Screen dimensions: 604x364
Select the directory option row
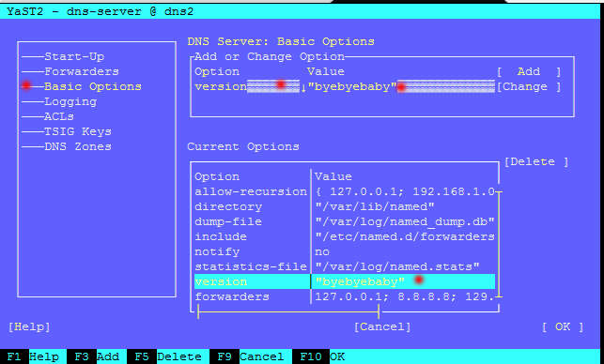click(x=345, y=206)
